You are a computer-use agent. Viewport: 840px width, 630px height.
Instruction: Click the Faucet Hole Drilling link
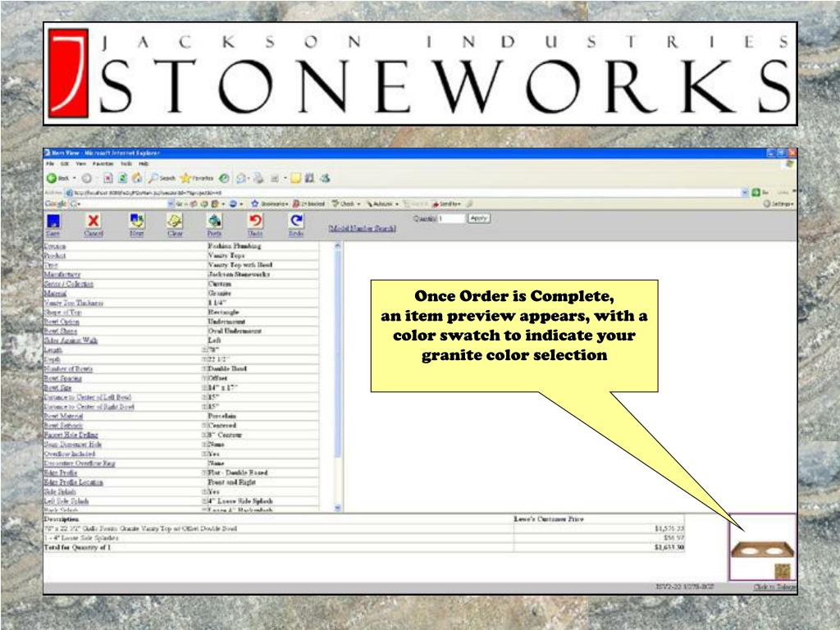(71, 435)
